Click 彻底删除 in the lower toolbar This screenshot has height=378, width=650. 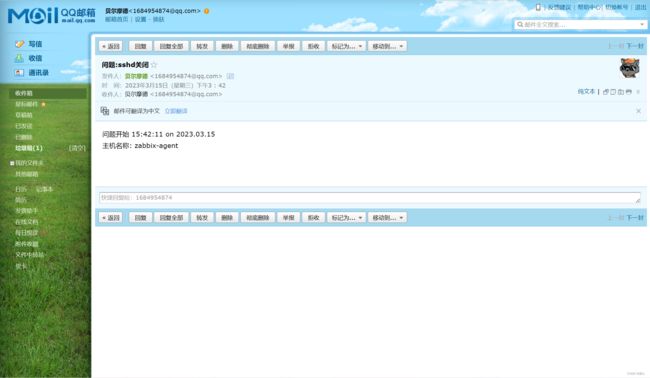click(258, 217)
